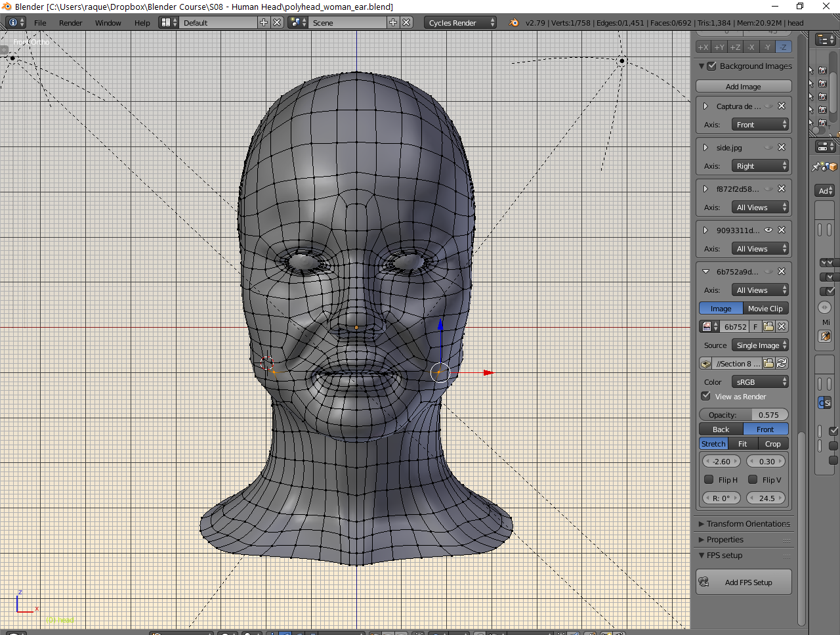Click the Add Image button
The width and height of the screenshot is (840, 635).
[744, 86]
